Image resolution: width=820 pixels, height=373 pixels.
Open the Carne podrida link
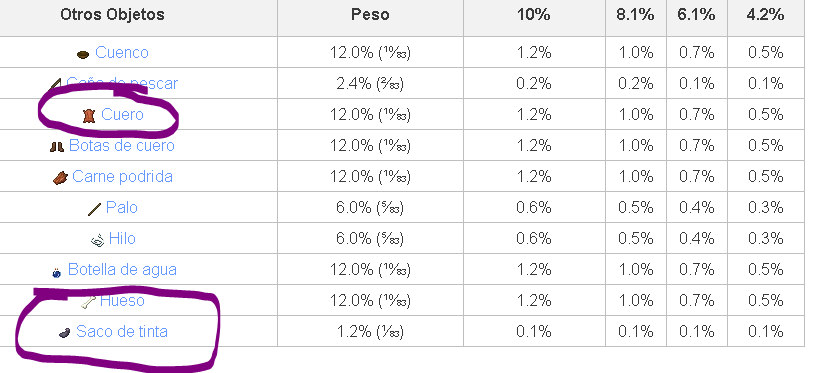pyautogui.click(x=122, y=176)
